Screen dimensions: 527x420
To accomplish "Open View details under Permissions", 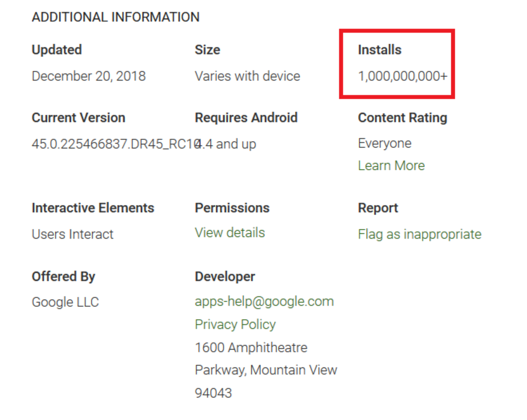I will coord(230,233).
